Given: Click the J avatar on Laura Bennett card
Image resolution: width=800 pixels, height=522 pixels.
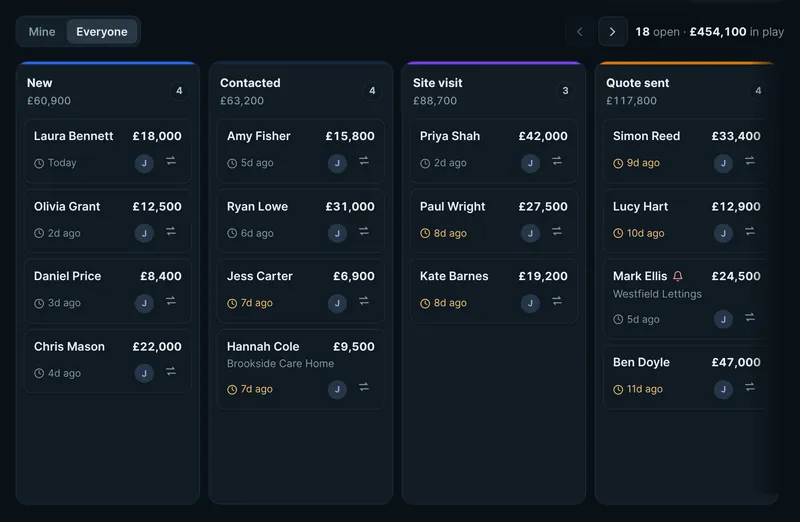Looking at the screenshot, I should click(144, 163).
